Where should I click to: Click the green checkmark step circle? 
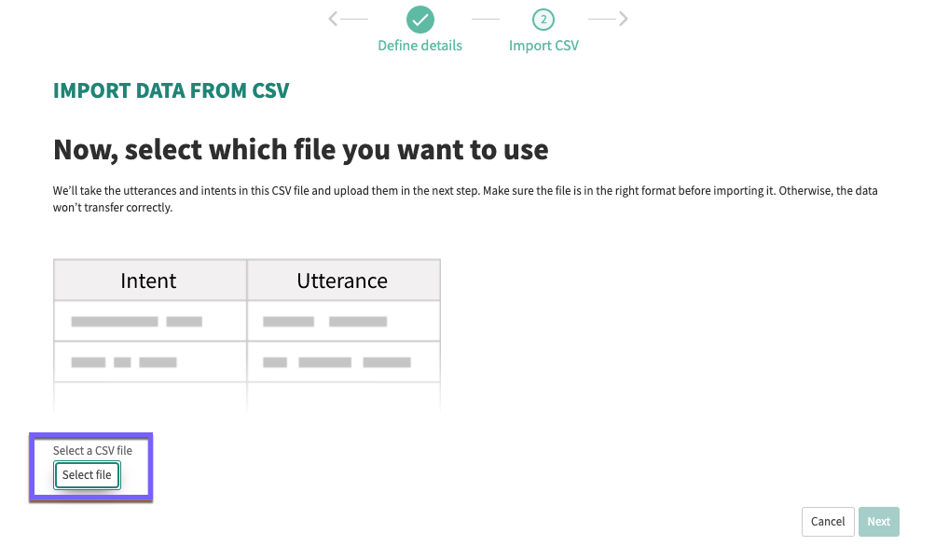pyautogui.click(x=420, y=20)
